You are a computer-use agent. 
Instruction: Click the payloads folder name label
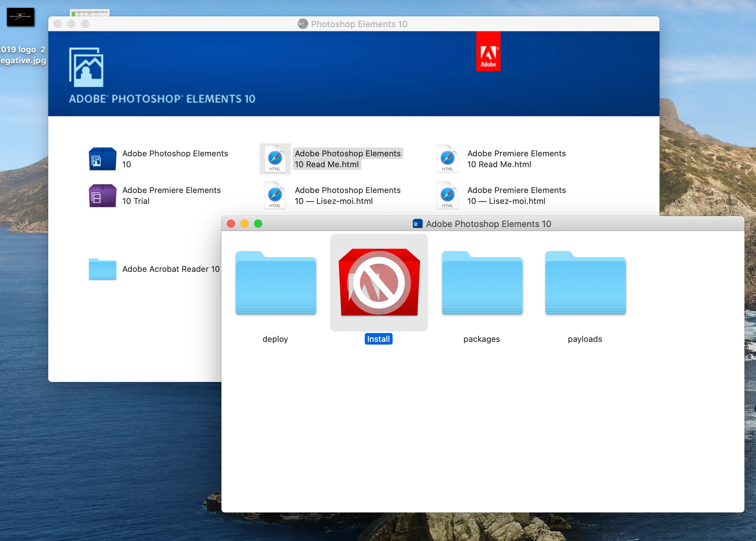(585, 339)
